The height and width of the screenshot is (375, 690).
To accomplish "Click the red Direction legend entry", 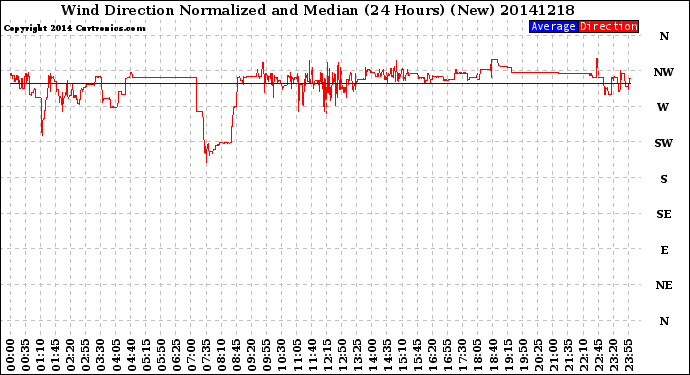I will point(608,26).
